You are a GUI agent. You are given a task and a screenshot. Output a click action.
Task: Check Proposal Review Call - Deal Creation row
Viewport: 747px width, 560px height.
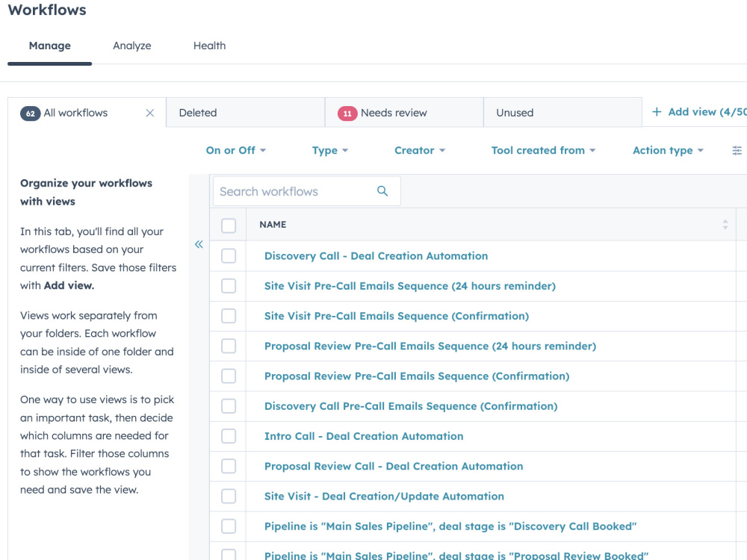click(x=229, y=466)
